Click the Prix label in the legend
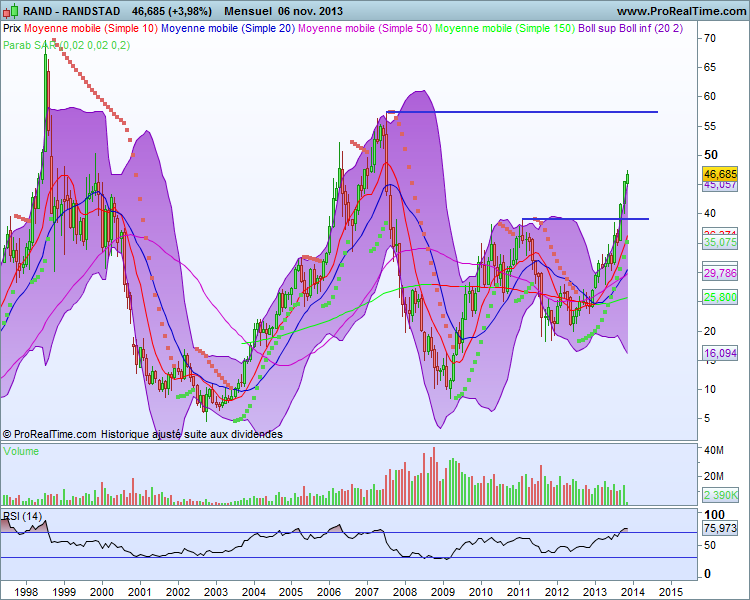750x600 pixels. pos(12,28)
